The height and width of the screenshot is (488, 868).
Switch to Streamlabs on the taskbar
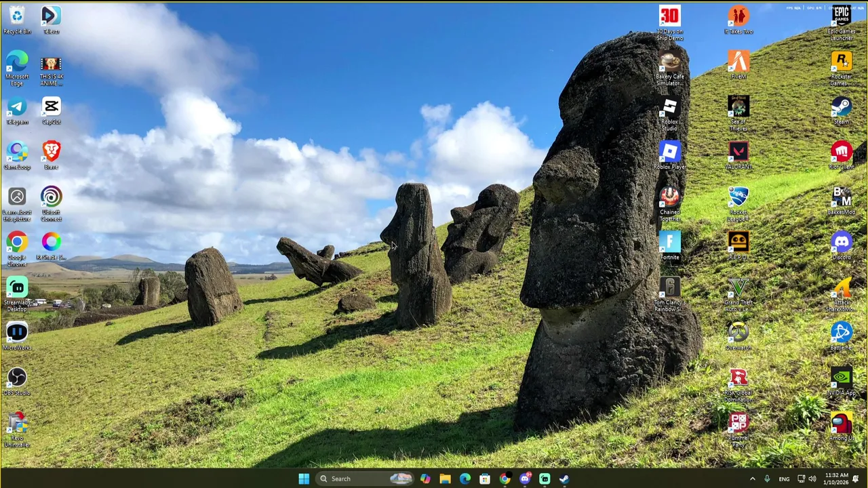pos(545,479)
